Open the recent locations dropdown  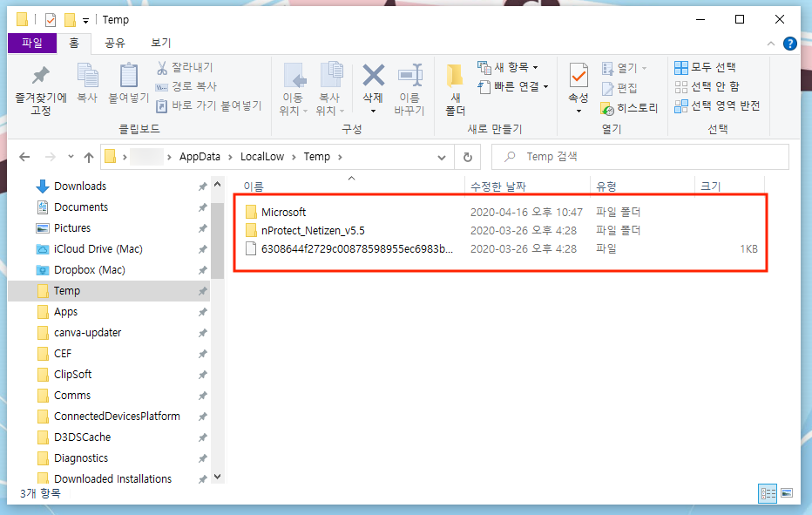71,157
